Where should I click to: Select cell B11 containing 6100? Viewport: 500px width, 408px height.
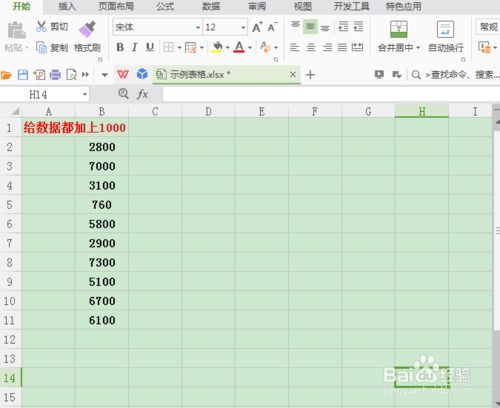102,320
